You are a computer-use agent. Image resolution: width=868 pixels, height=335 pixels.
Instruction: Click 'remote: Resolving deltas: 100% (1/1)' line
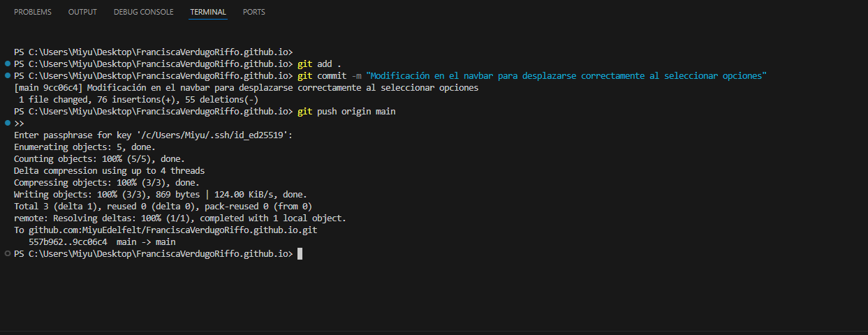coord(180,218)
